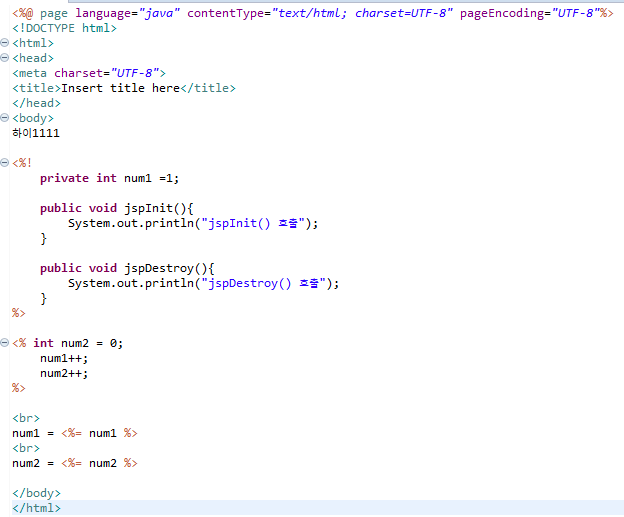Click the highlighted </html> closing tag

(x=36, y=508)
